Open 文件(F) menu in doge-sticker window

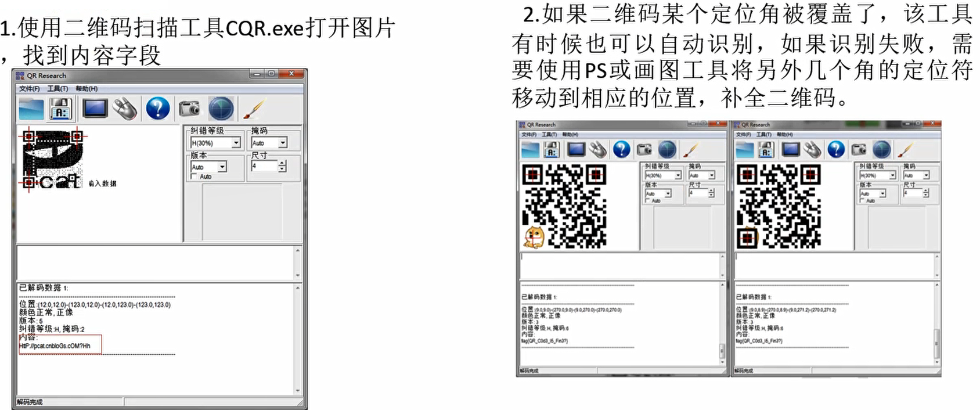[x=529, y=134]
